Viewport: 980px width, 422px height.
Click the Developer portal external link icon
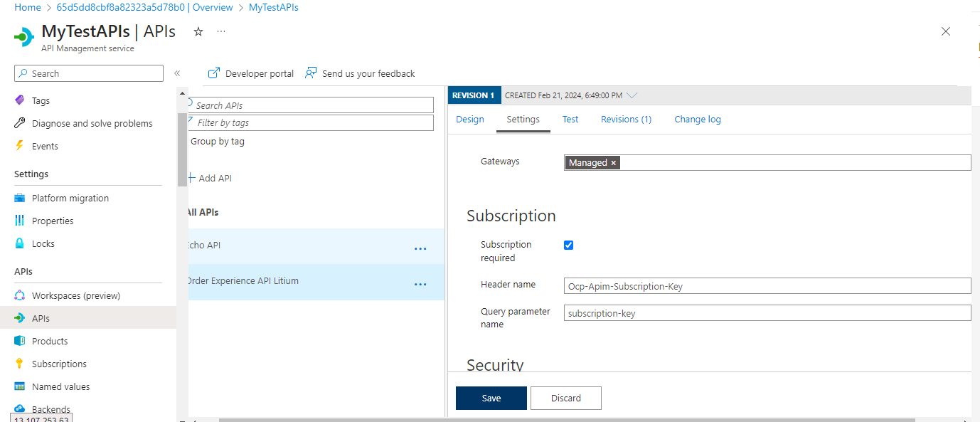213,73
